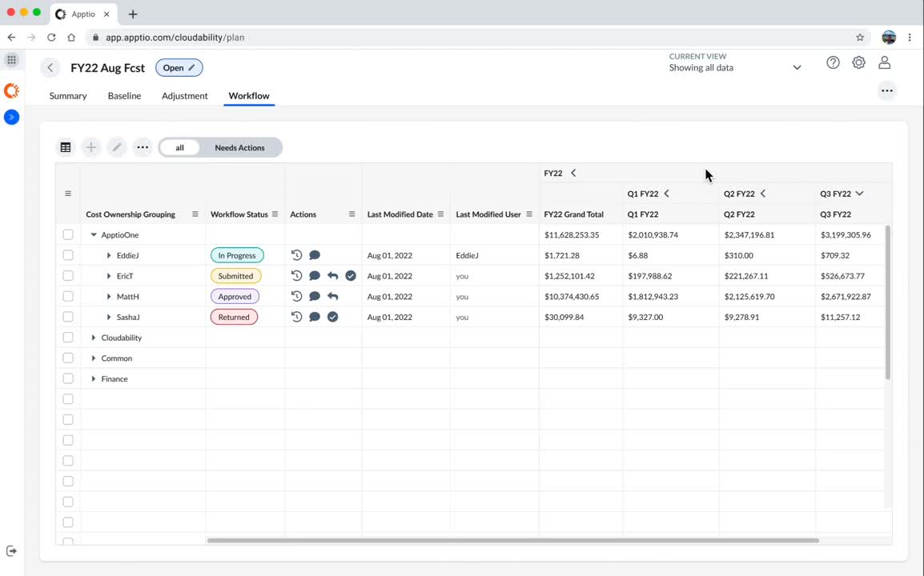
Task: Click the sign-out icon at sidebar bottom
Action: (11, 551)
